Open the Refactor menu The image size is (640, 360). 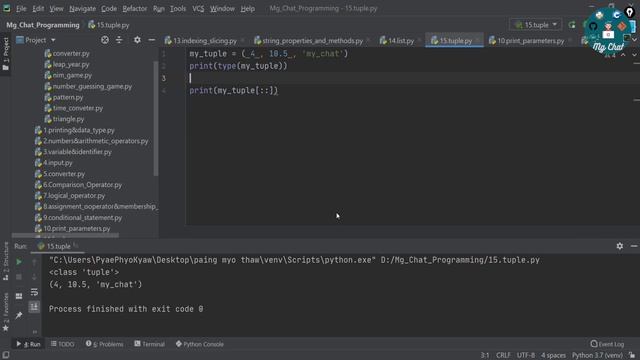(135, 8)
